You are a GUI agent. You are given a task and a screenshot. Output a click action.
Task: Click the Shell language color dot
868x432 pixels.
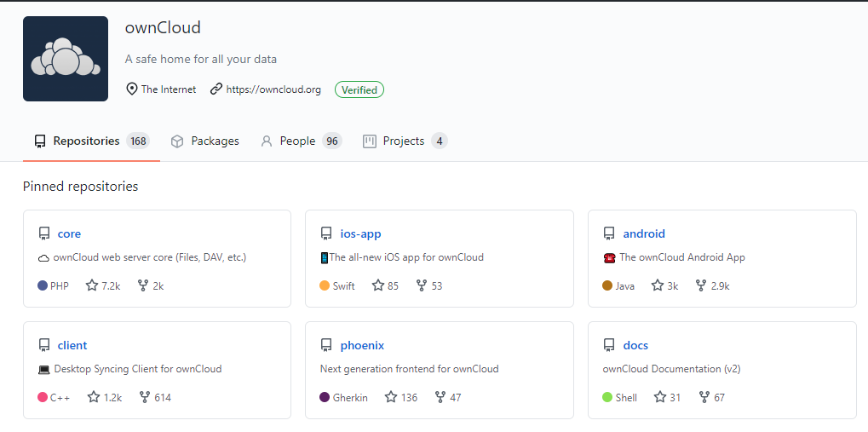[x=607, y=397]
